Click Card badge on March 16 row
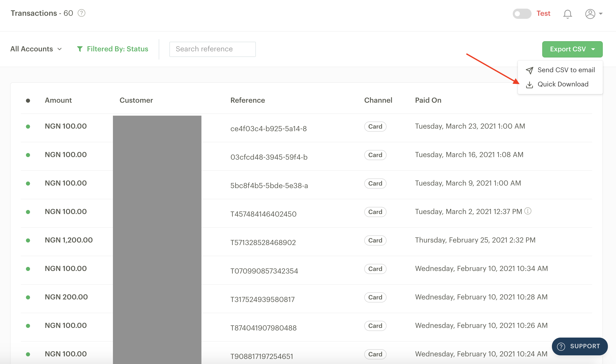616x364 pixels. pos(375,155)
